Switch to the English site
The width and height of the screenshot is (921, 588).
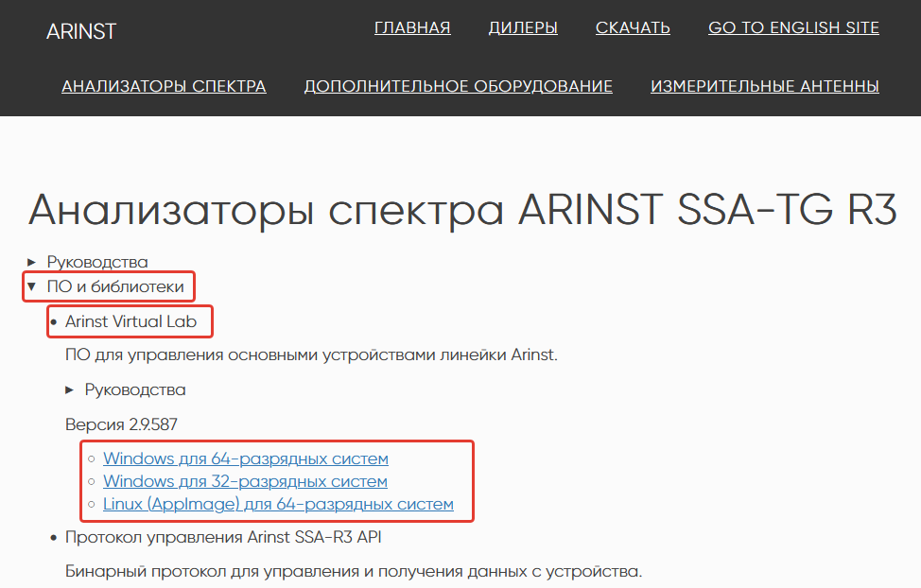[x=792, y=26]
